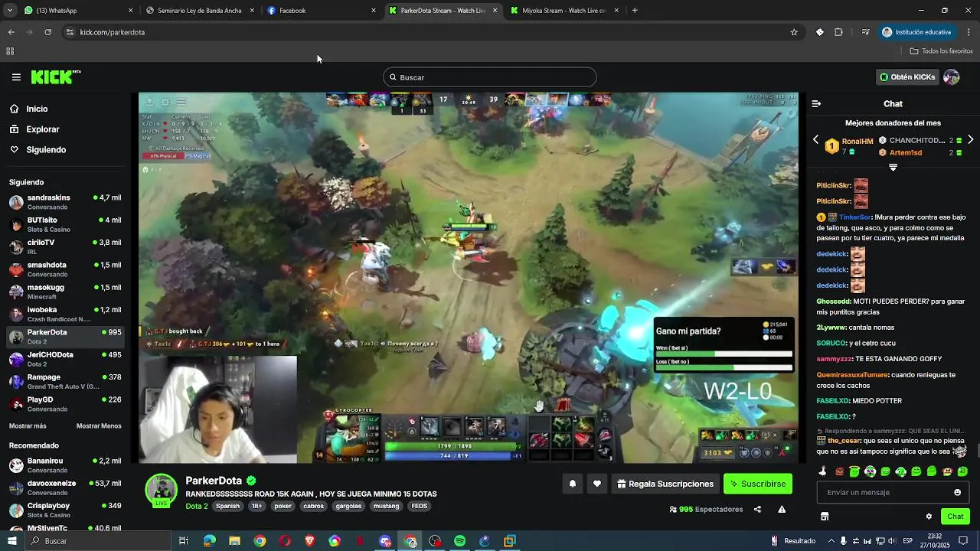The height and width of the screenshot is (551, 980).
Task: Open the Windows Start menu
Action: [x=12, y=541]
